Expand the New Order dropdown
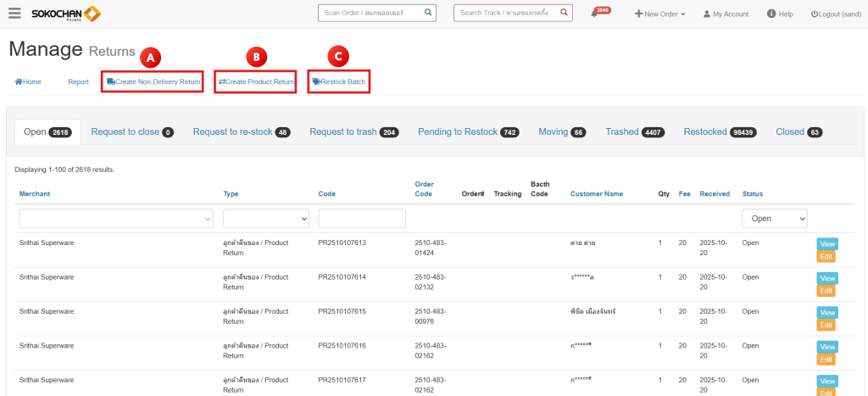Screen dimensions: 868x396 (660, 14)
